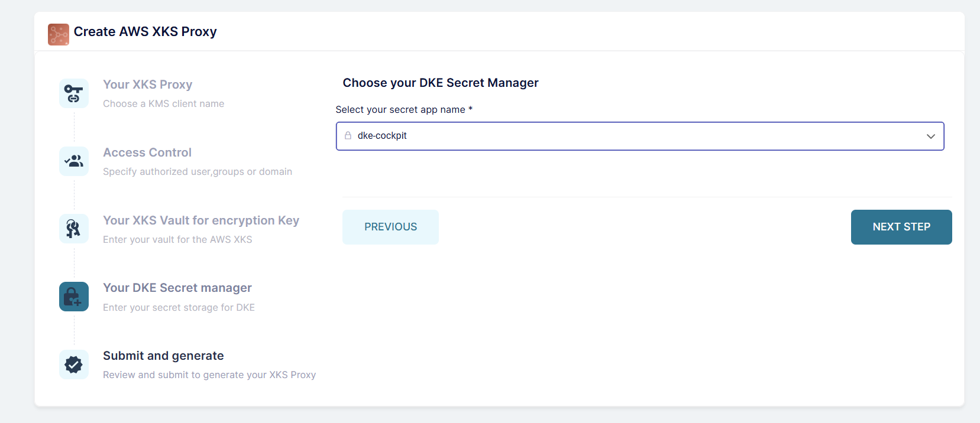Click Enter your vault for the AWS XKS text
Viewport: 980px width, 423px height.
[x=177, y=239]
